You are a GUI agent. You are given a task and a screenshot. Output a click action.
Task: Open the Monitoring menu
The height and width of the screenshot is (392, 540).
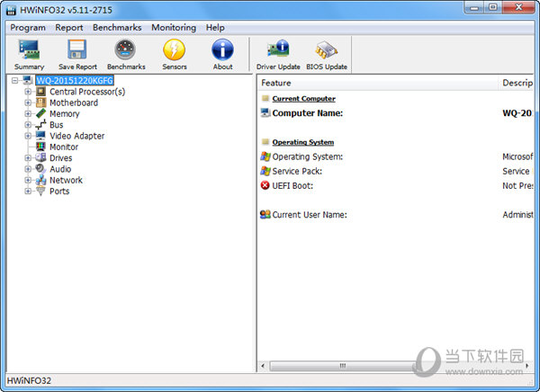click(174, 28)
